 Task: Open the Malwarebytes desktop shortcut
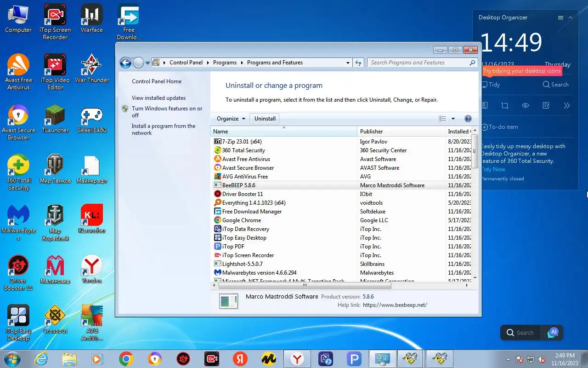coord(18,223)
